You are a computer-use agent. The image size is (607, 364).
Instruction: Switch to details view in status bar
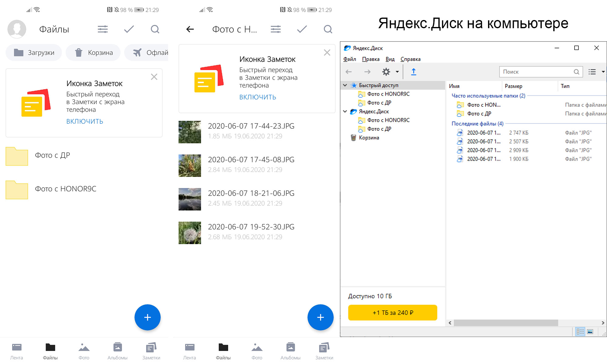coord(580,332)
